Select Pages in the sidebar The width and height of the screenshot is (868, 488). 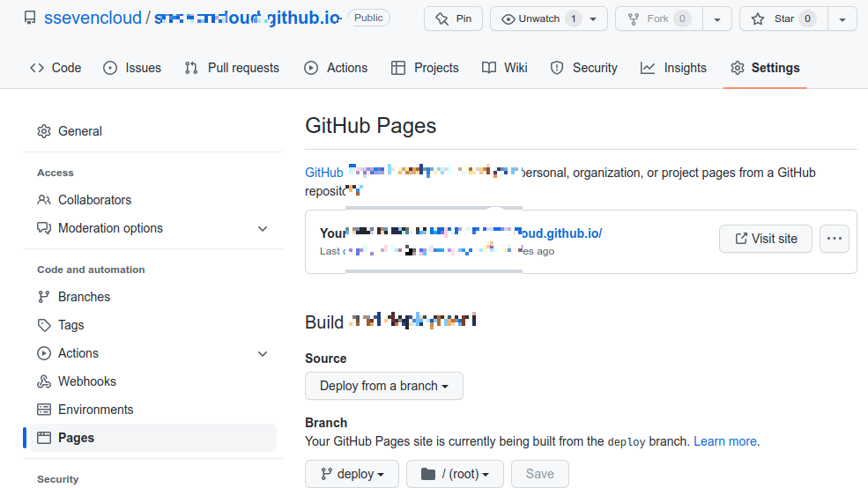point(153,438)
